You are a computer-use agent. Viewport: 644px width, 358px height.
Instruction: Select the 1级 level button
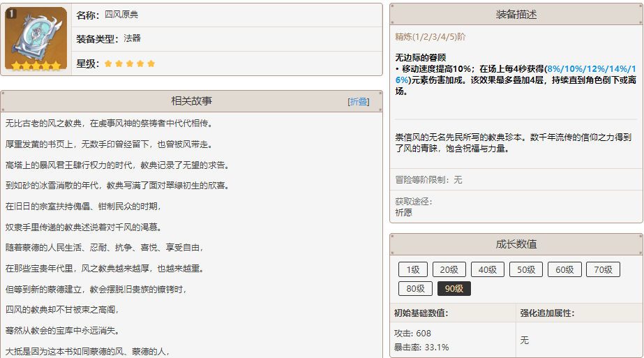pyautogui.click(x=413, y=269)
